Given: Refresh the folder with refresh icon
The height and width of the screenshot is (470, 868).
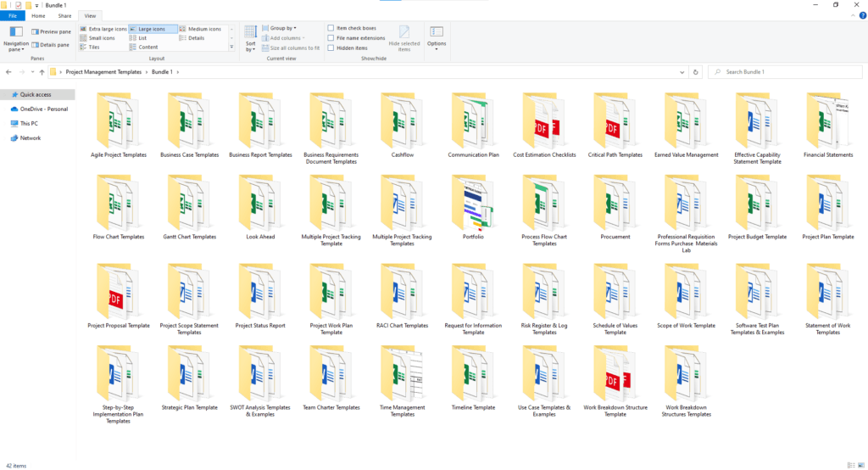Looking at the screenshot, I should 695,72.
